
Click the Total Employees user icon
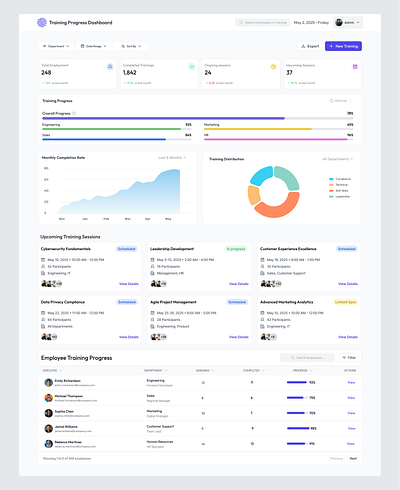click(110, 67)
